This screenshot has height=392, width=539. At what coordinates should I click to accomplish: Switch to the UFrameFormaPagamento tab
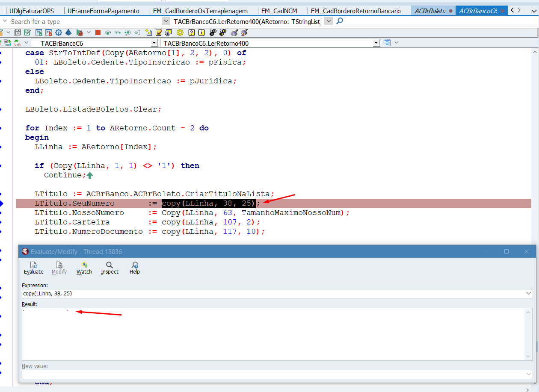tap(104, 11)
